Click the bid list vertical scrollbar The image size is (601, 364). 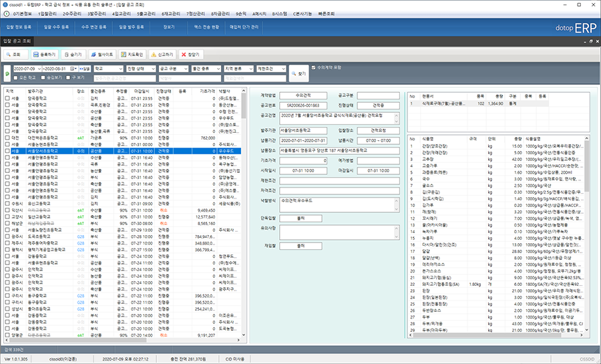point(243,200)
